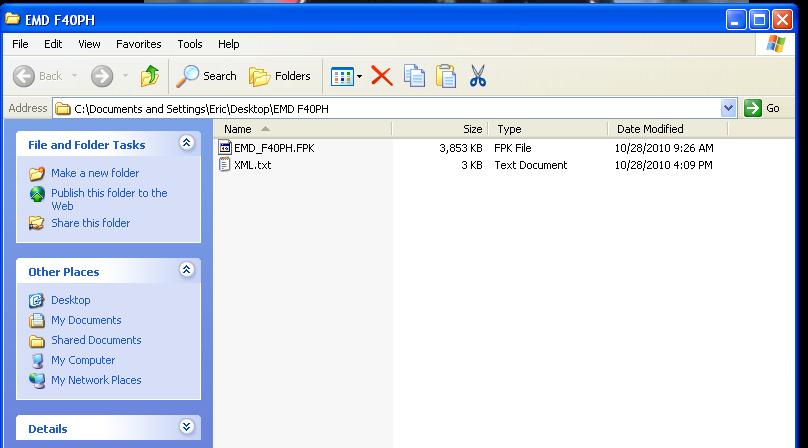Click the Shared Documents folder icon
The width and height of the screenshot is (808, 448).
[x=37, y=340]
